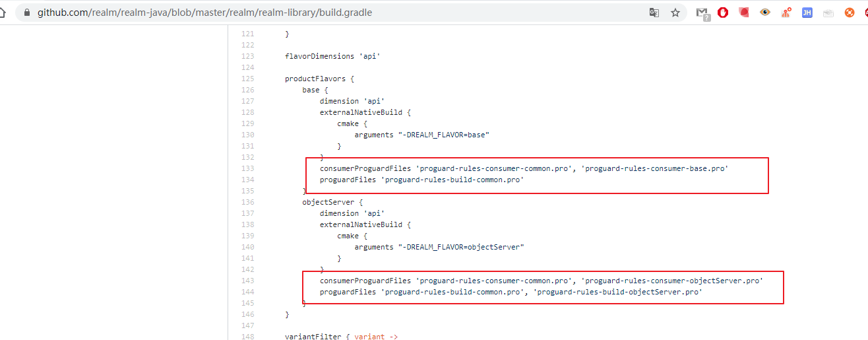Image resolution: width=868 pixels, height=340 pixels.
Task: Click line 129 "cmake {" text
Action: [352, 123]
